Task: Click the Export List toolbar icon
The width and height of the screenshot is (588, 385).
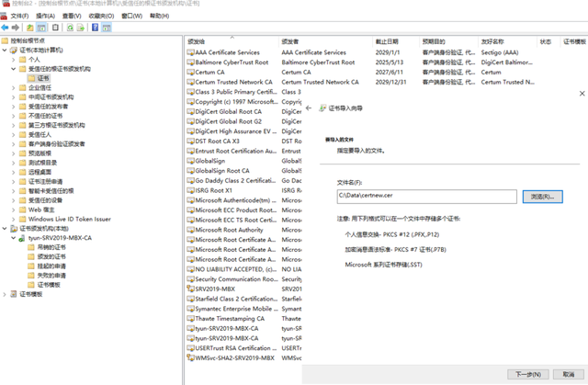Action: click(80, 28)
